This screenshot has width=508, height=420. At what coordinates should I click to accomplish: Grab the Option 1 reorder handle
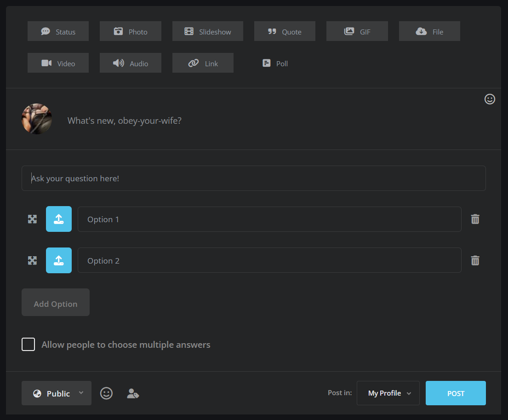pos(32,219)
